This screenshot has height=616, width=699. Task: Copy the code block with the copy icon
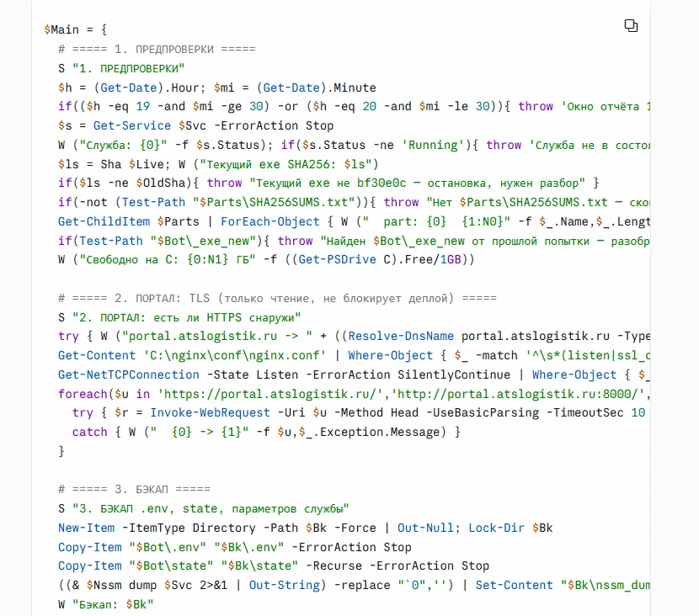pos(631,26)
